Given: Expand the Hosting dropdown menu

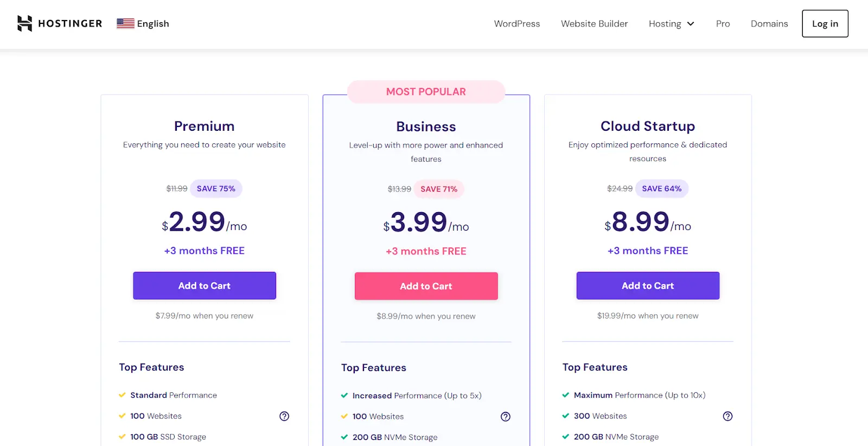Looking at the screenshot, I should click(671, 23).
